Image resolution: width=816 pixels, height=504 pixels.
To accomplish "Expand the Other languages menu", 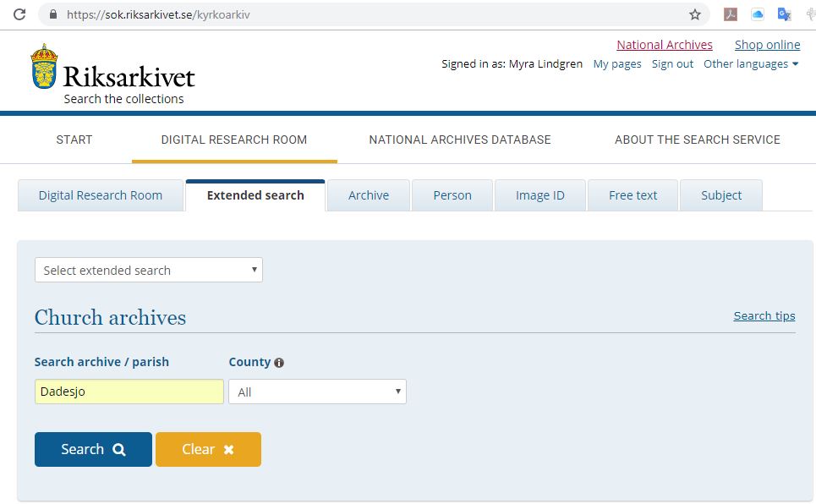I will [x=750, y=64].
